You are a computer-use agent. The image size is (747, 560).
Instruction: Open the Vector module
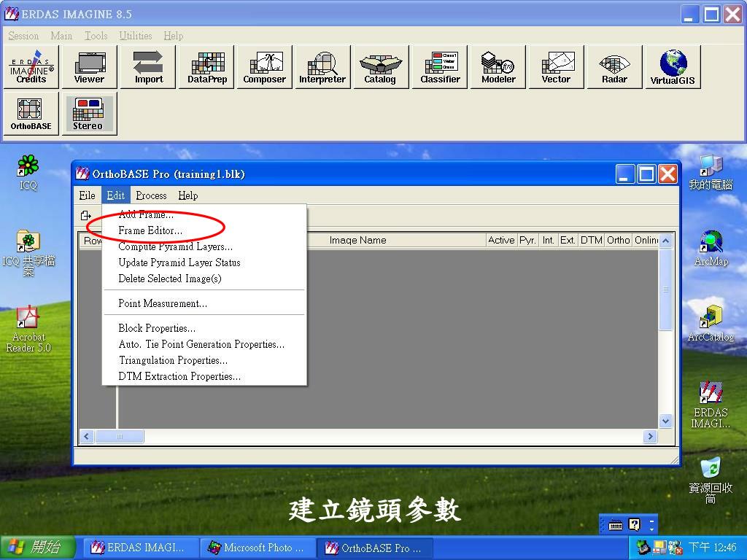(x=556, y=67)
